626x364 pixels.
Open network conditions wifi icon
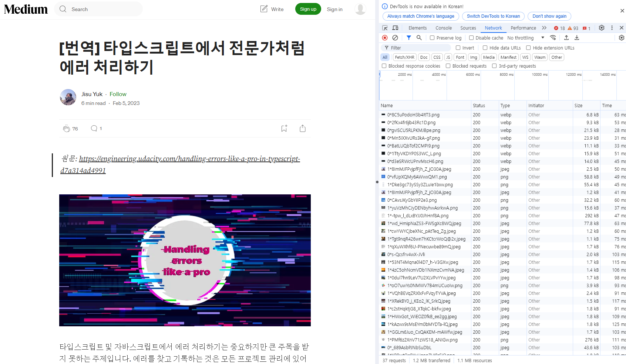553,38
